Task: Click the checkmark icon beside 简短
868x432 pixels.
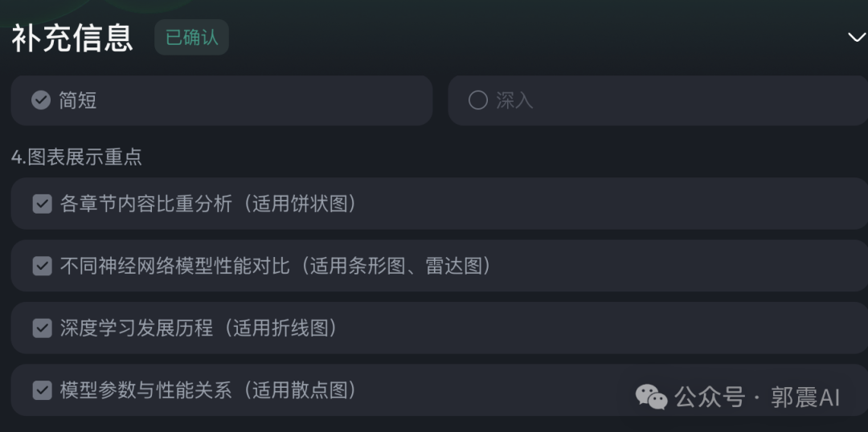Action: (41, 100)
